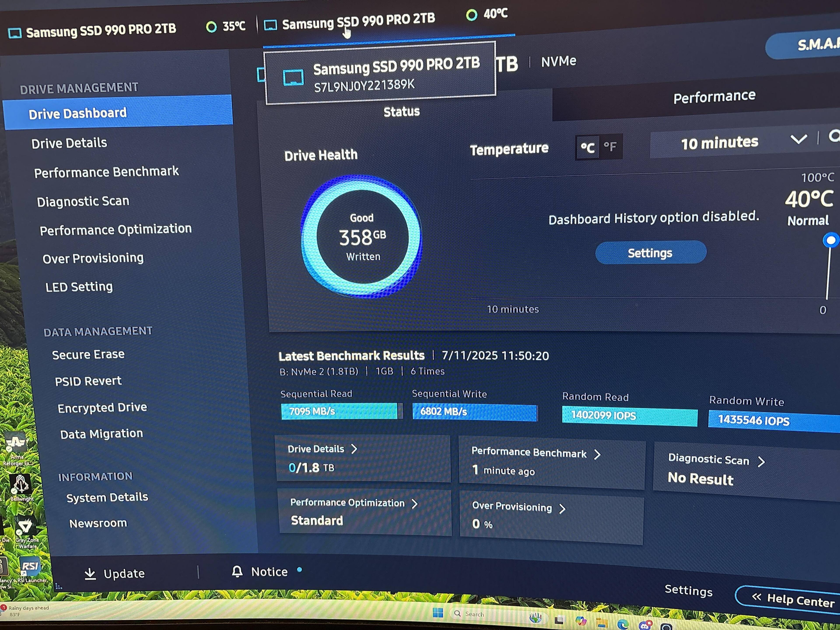Click the Windows Start logo on taskbar
The width and height of the screenshot is (840, 630).
click(x=438, y=612)
